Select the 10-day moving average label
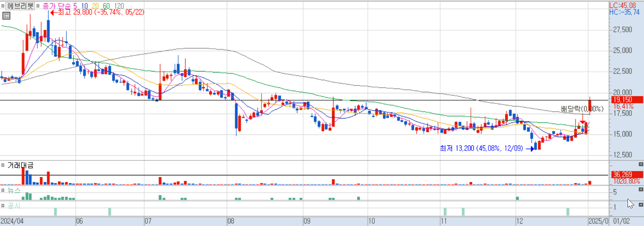Image resolution: width=644 pixels, height=226 pixels. point(84,6)
